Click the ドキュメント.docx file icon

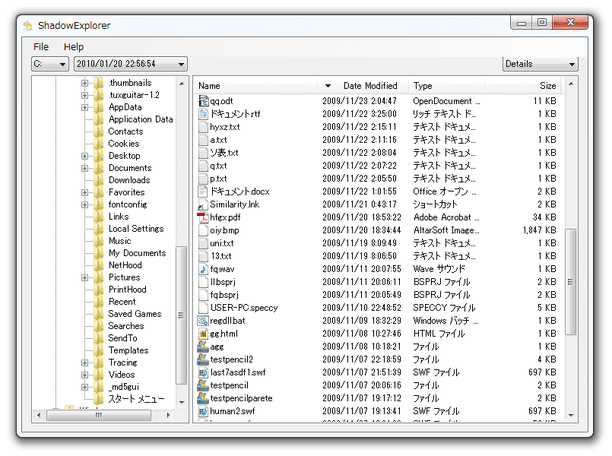[x=203, y=192]
